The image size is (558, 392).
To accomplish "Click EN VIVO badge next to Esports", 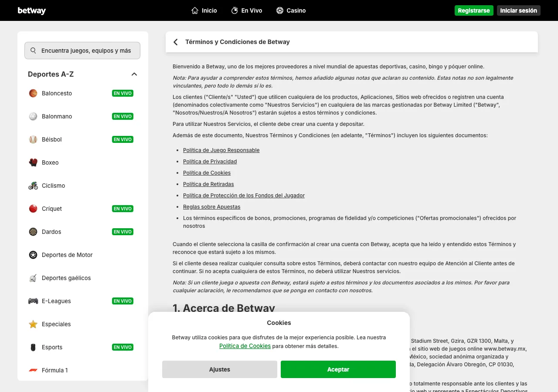I will (x=122, y=347).
